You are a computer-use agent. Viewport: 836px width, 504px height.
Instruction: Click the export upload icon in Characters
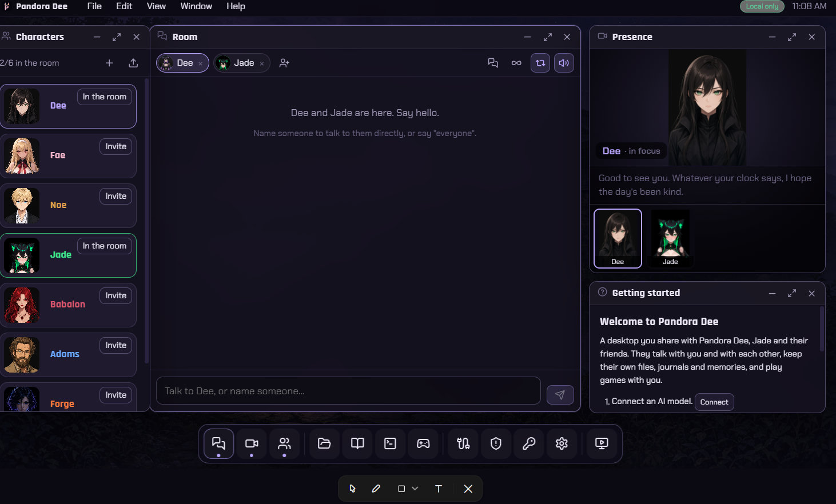tap(133, 63)
